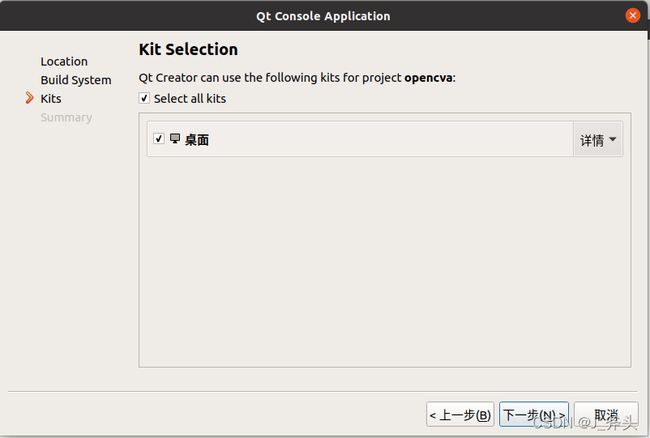
Task: Select the Build System step
Action: click(x=76, y=80)
